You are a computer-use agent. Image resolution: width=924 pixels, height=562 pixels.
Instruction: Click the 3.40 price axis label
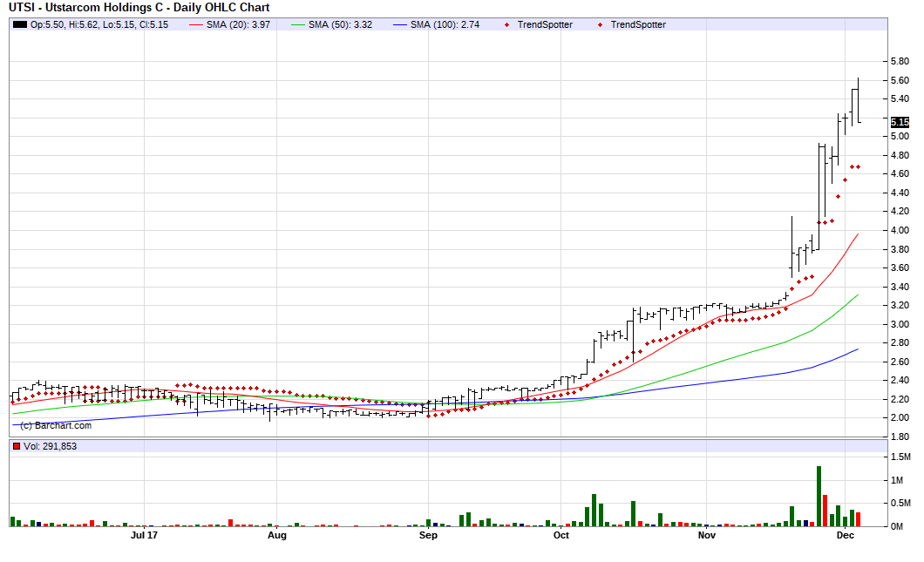point(900,287)
